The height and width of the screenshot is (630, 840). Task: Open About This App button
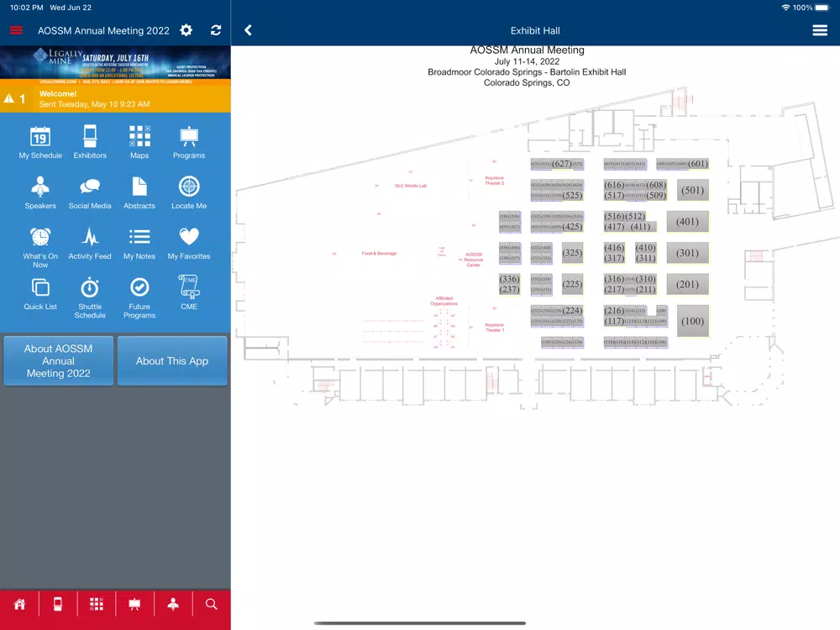(x=172, y=360)
